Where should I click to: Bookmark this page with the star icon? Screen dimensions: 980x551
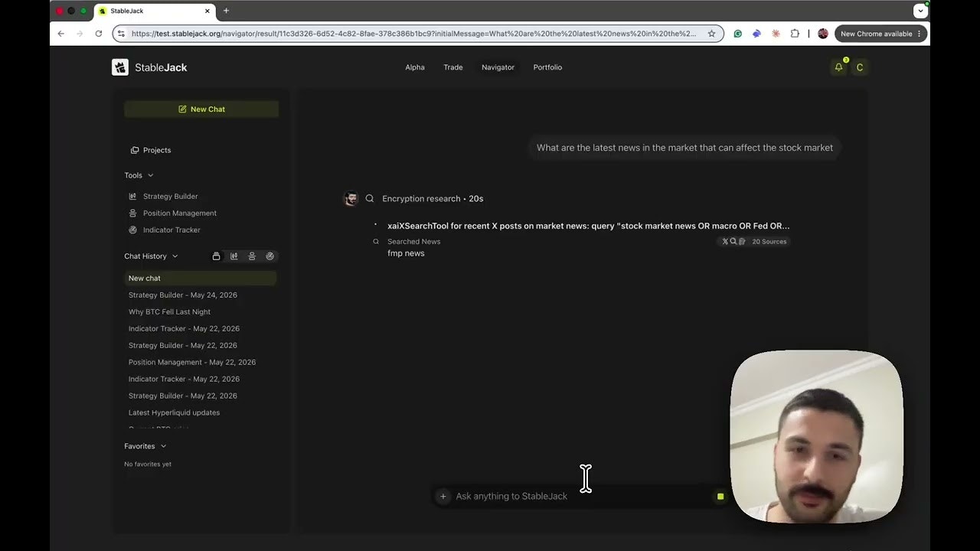tap(711, 34)
